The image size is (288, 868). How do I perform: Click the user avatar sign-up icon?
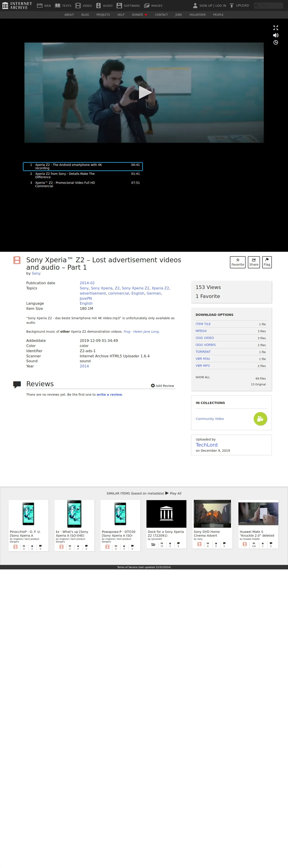point(195,6)
